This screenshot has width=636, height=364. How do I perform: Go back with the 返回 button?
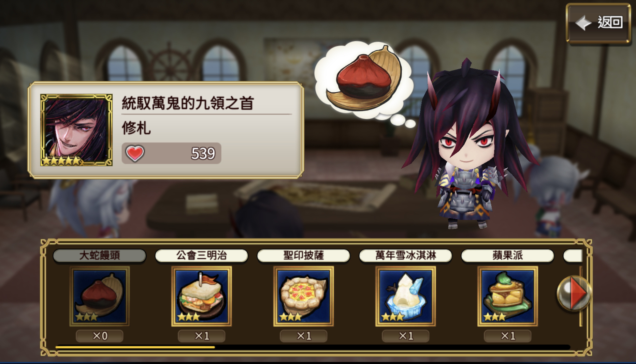(598, 23)
